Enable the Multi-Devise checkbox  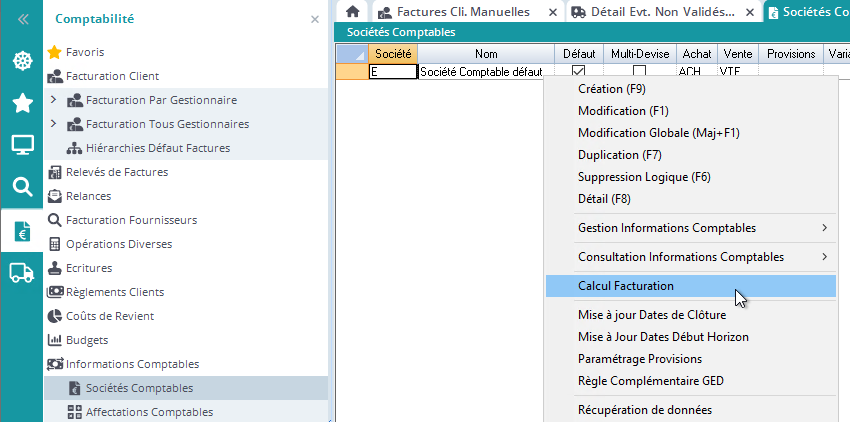tap(639, 72)
